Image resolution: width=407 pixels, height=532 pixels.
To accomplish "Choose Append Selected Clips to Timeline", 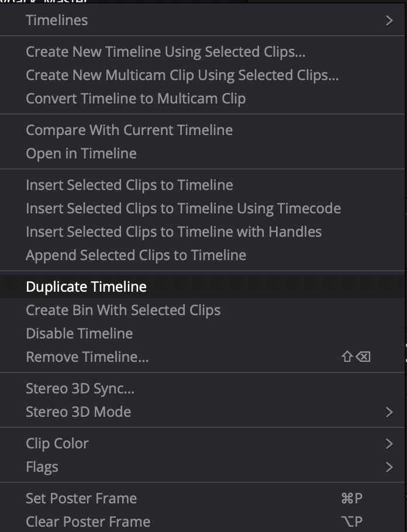I will pyautogui.click(x=202, y=255).
